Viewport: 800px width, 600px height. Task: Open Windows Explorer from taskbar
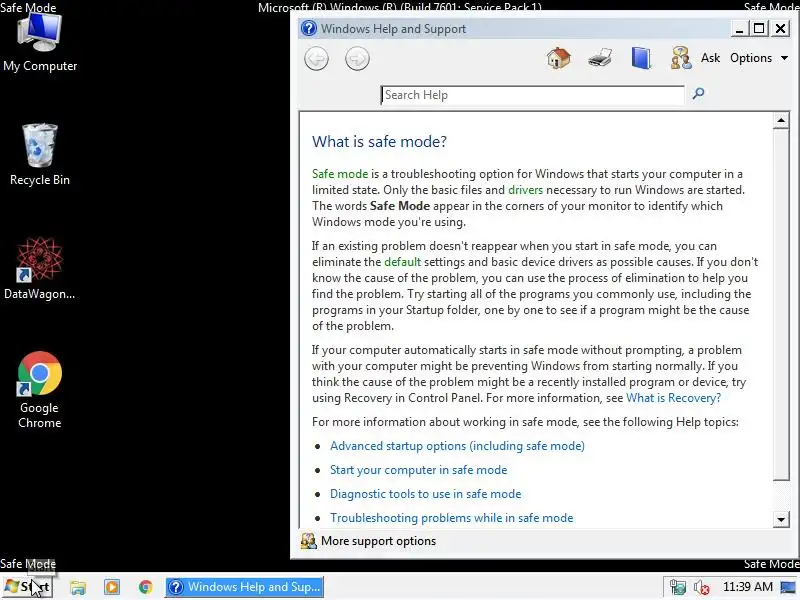tap(78, 587)
